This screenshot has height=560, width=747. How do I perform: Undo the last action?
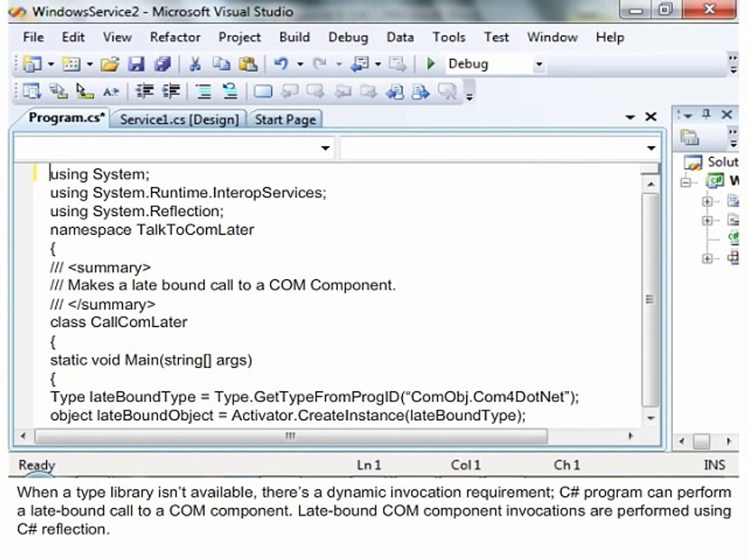point(281,64)
